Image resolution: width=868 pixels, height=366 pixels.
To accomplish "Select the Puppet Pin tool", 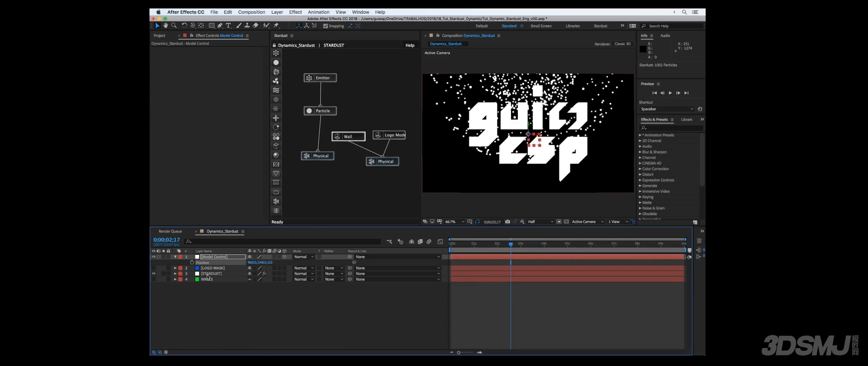I will point(277,26).
